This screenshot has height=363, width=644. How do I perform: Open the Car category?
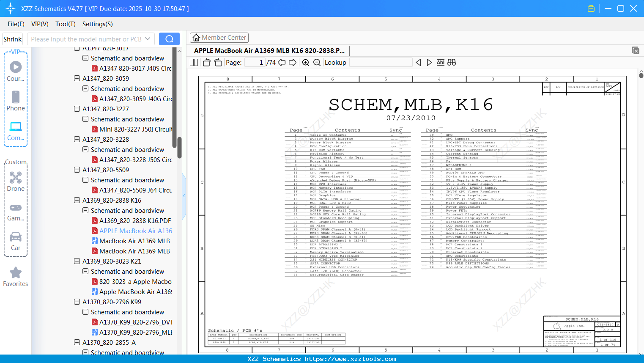pyautogui.click(x=16, y=241)
